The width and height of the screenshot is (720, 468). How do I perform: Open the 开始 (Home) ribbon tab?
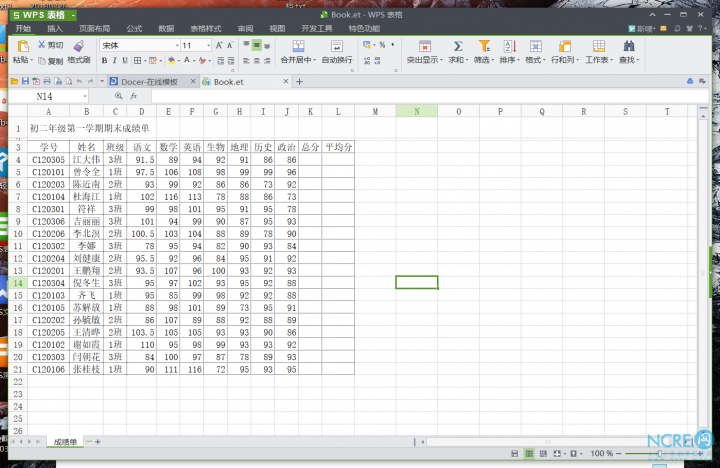[x=23, y=28]
